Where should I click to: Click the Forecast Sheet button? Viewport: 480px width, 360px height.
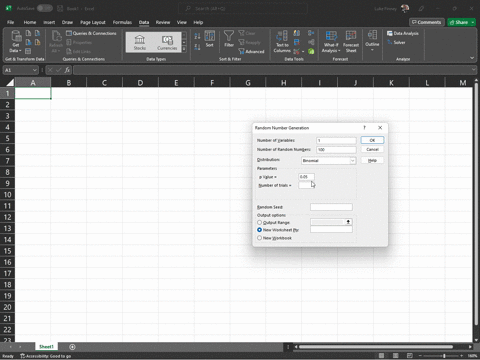tap(351, 42)
